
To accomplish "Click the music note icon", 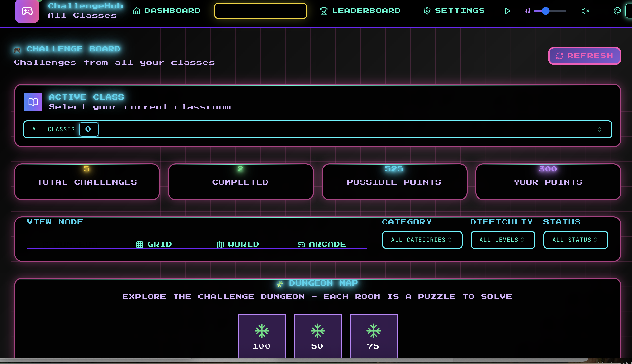I will pos(527,11).
